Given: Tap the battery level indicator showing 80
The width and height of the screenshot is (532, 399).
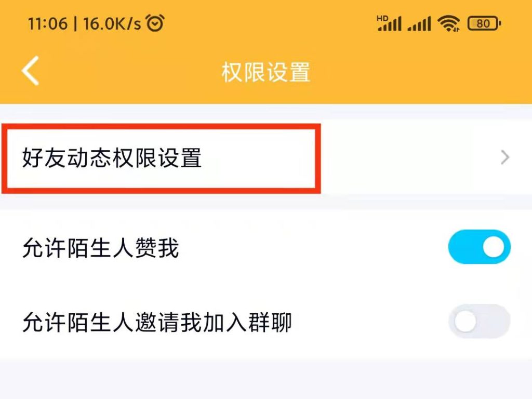Looking at the screenshot, I should pyautogui.click(x=484, y=23).
